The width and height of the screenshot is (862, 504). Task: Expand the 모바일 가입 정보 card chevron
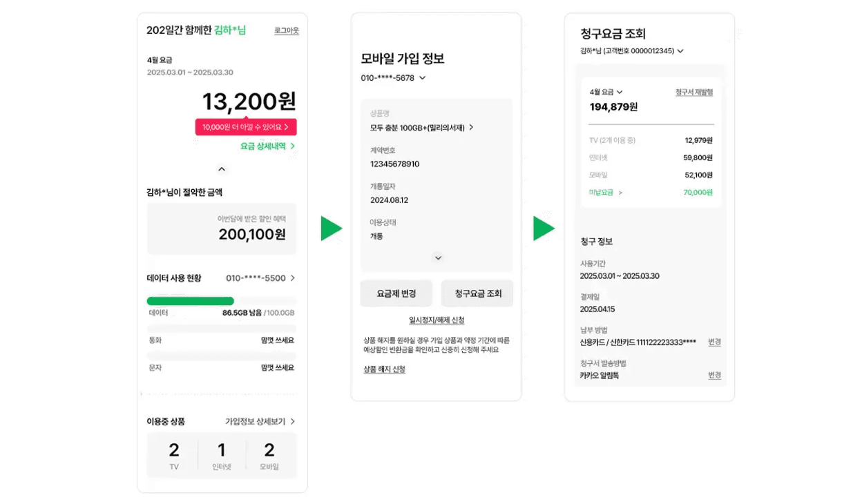(437, 257)
